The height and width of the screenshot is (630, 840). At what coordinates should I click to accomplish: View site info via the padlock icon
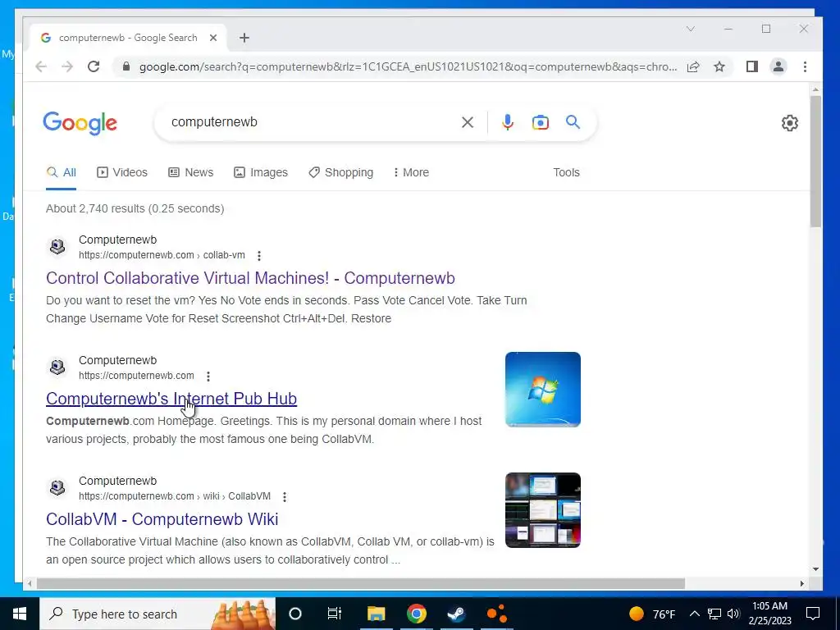[126, 66]
